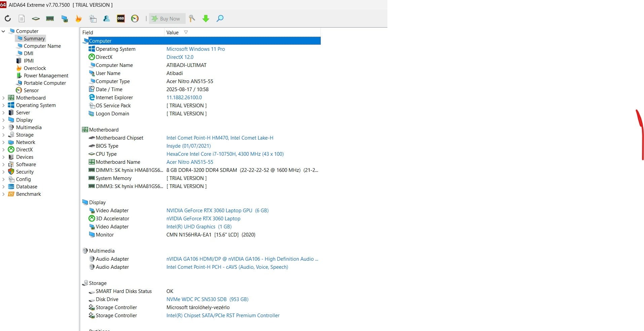644x331 pixels.
Task: Click the Software icon in the tree
Action: (11, 164)
